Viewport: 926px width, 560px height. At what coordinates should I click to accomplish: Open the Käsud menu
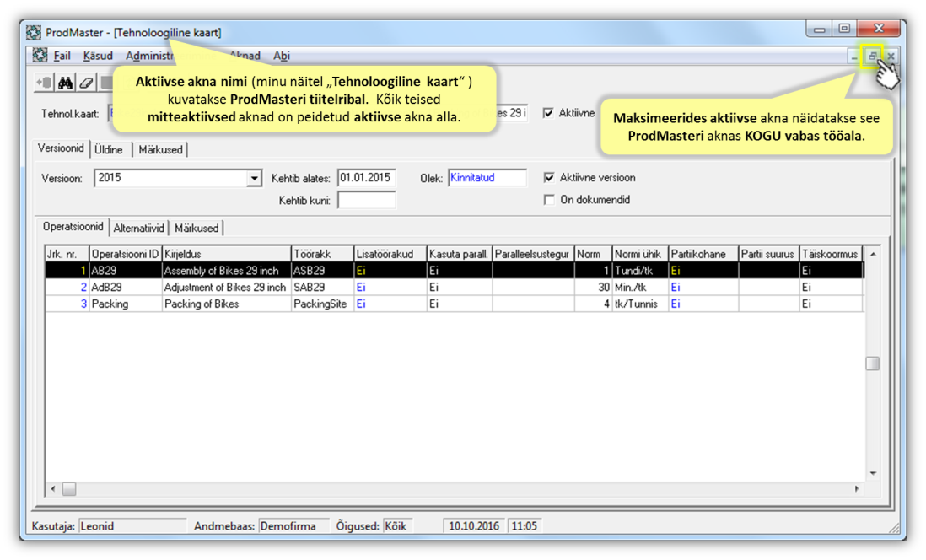pos(98,56)
